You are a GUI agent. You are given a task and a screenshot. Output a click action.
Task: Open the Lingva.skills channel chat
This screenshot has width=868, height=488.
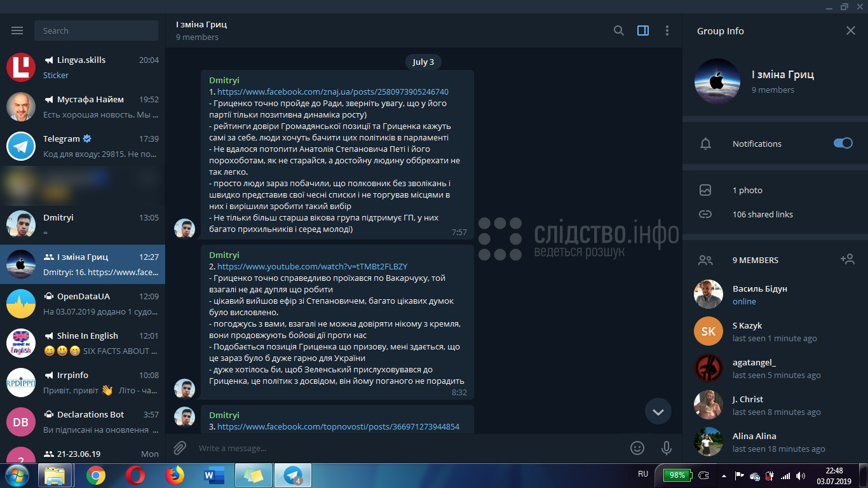(83, 67)
